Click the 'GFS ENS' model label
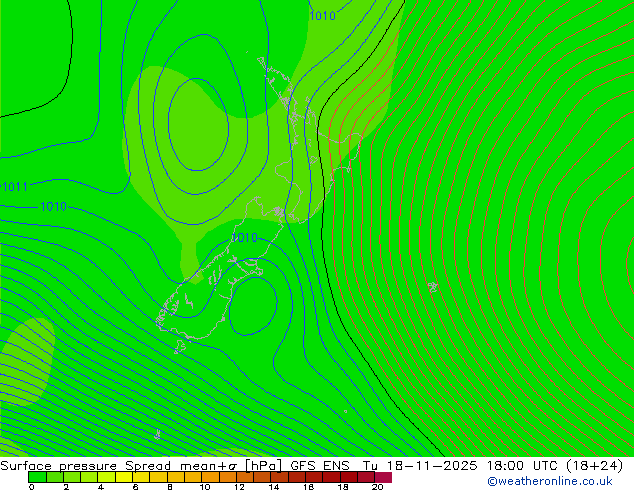The image size is (634, 490). tap(320, 466)
